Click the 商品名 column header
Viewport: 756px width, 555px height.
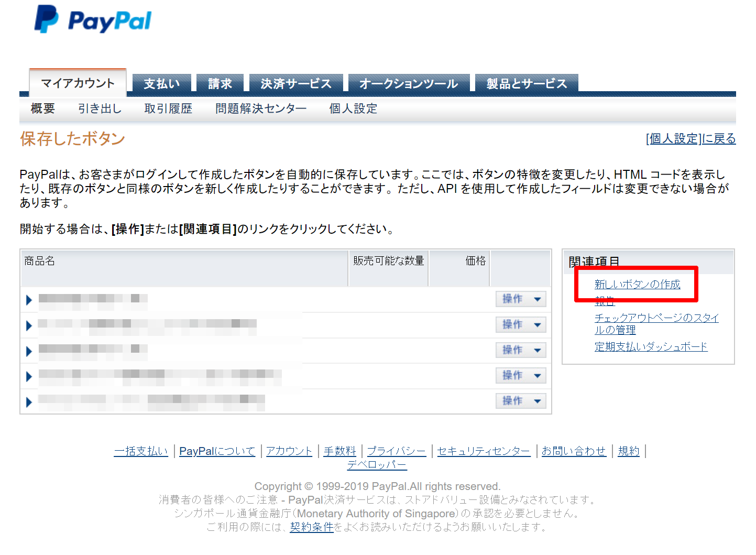coord(40,261)
